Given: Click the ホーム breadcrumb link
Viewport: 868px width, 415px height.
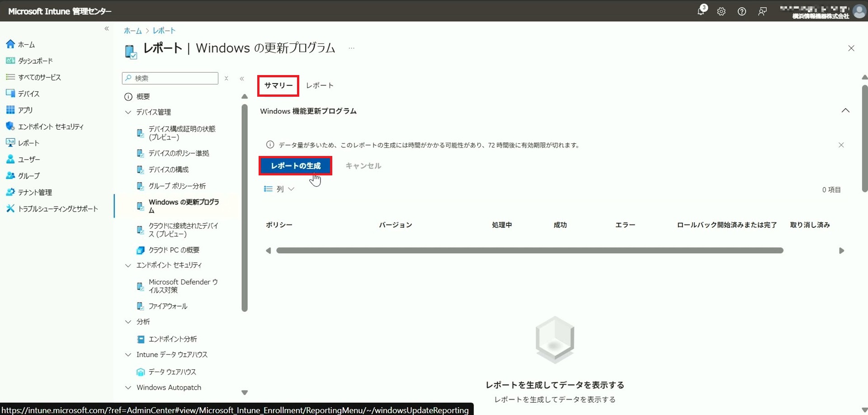Looking at the screenshot, I should (x=132, y=31).
